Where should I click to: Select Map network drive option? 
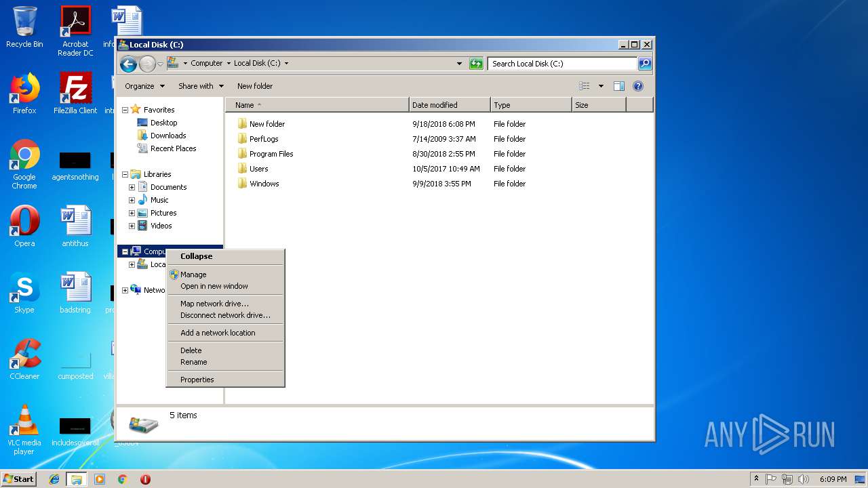(225, 304)
